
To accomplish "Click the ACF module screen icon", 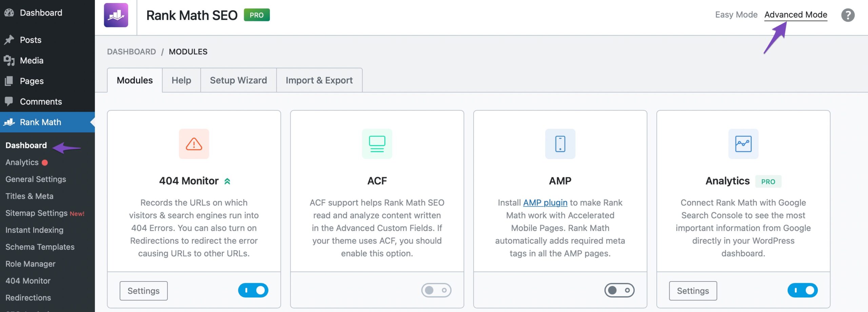I will click(x=377, y=144).
